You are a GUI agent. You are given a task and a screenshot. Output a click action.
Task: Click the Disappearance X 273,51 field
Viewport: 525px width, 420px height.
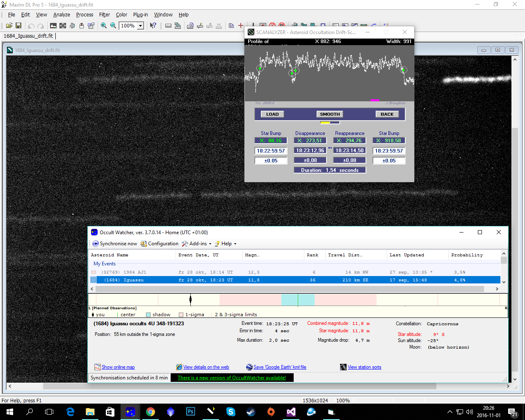310,141
